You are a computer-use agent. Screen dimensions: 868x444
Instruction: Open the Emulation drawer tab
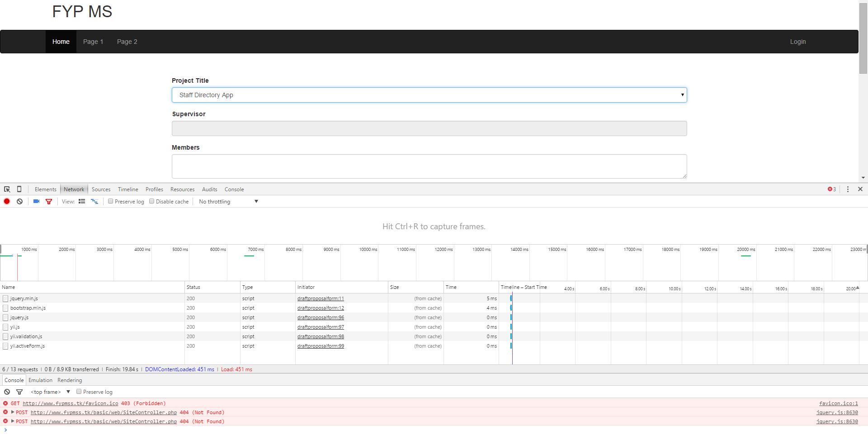tap(40, 380)
